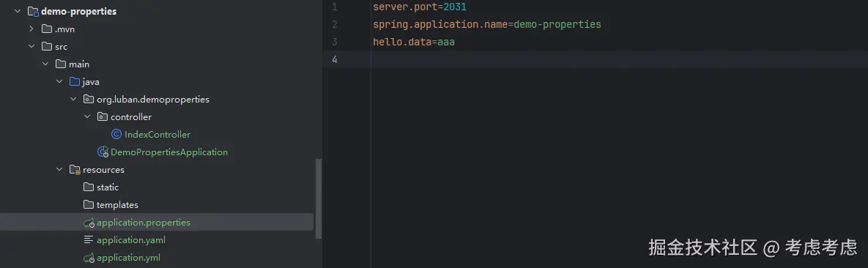868x268 pixels.
Task: Click the aaa value in editor
Action: [446, 42]
